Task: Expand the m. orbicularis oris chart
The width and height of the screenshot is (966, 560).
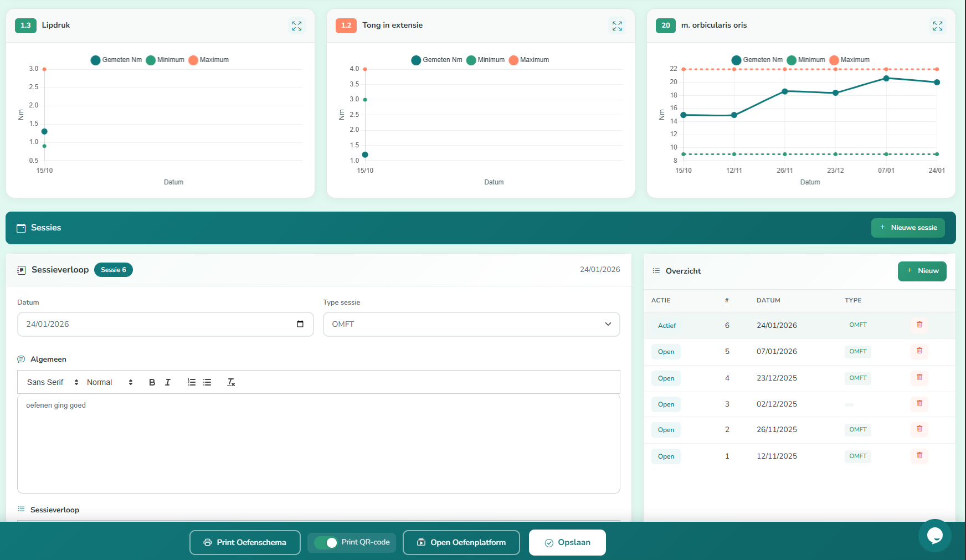Action: pyautogui.click(x=937, y=26)
